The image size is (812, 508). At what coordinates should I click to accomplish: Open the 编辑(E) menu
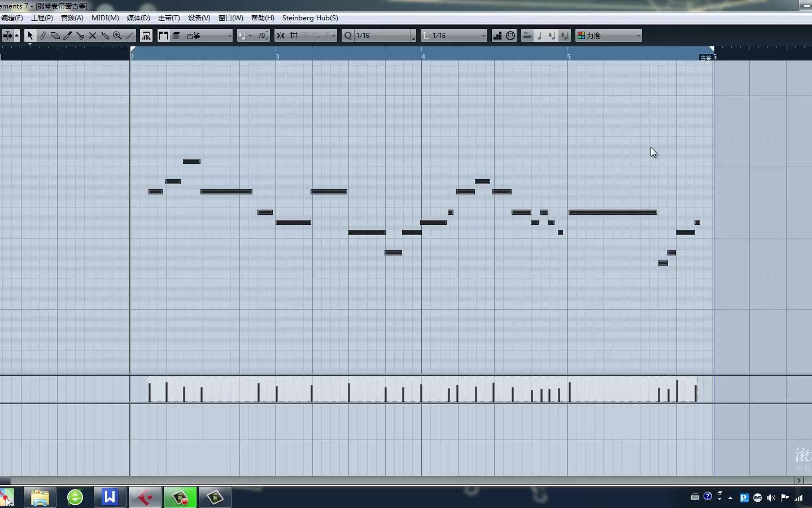pos(12,18)
